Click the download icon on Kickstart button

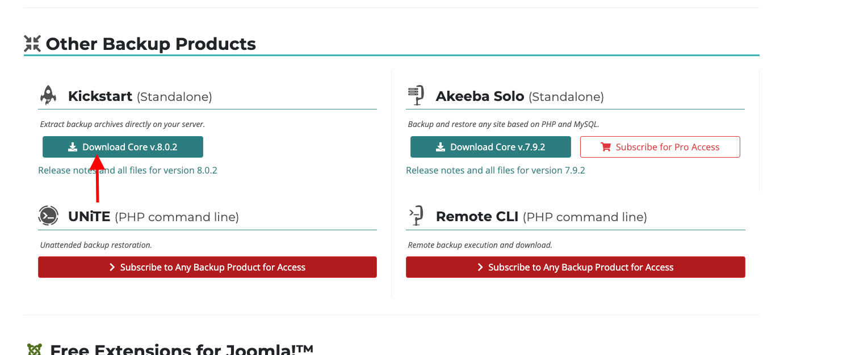click(73, 147)
